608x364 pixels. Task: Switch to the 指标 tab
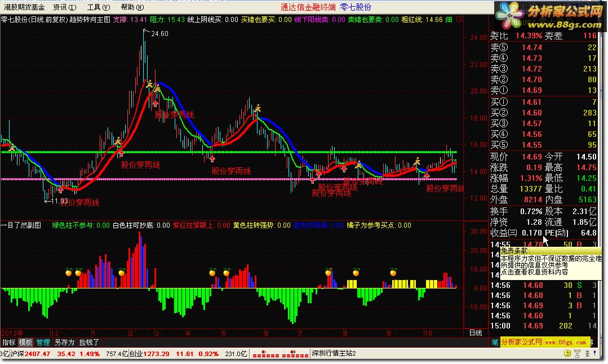point(8,342)
